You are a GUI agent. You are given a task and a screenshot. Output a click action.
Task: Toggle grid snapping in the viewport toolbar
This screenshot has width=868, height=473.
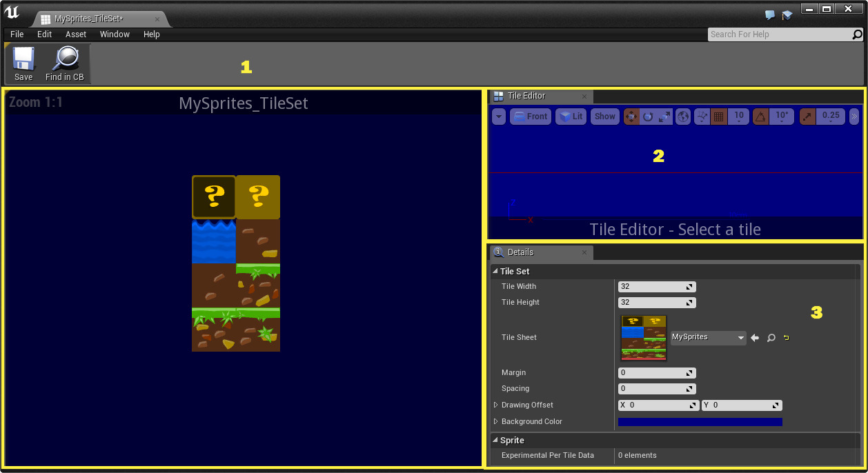[719, 117]
